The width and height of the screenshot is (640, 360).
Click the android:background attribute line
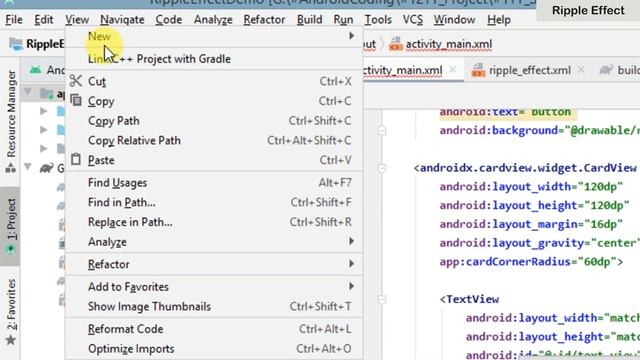tap(540, 130)
